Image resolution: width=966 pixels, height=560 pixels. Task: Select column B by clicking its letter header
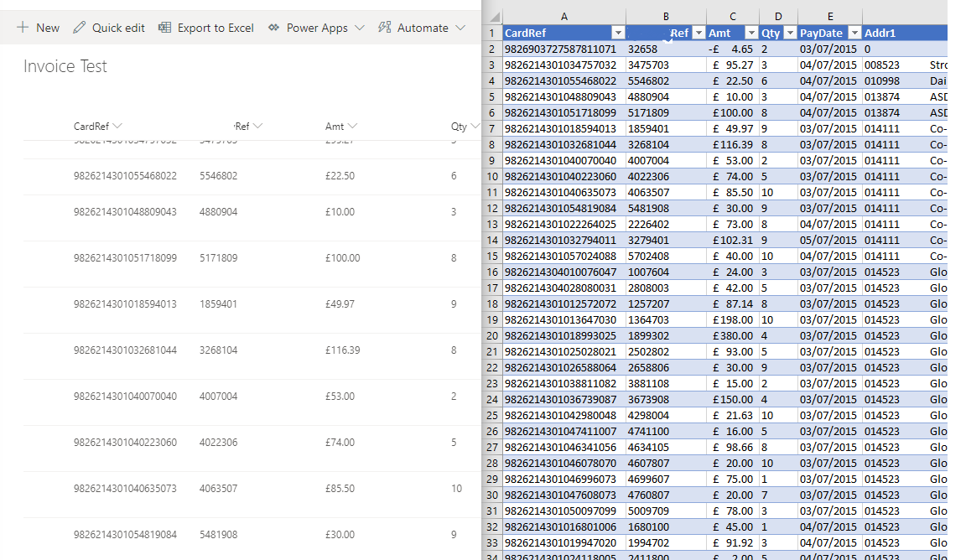665,16
